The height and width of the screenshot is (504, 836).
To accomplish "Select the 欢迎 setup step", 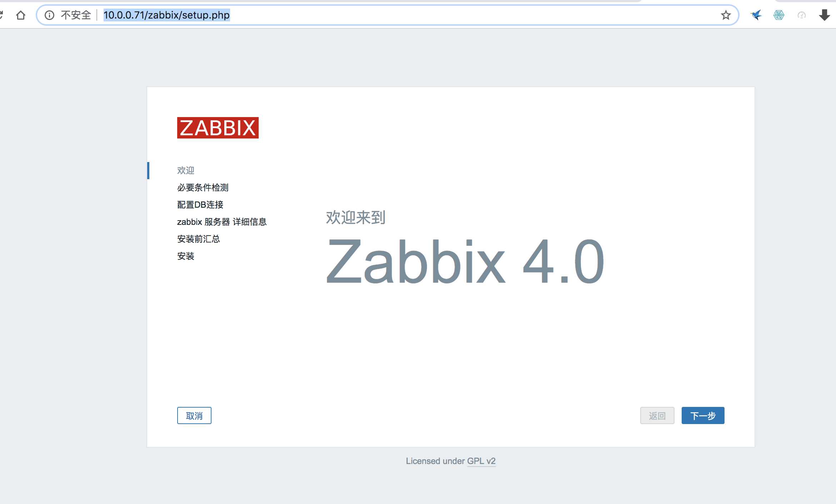I will (186, 170).
